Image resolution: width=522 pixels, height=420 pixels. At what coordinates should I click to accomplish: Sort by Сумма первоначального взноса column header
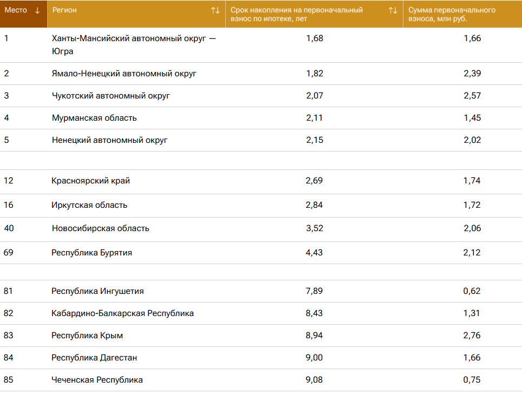pyautogui.click(x=452, y=14)
